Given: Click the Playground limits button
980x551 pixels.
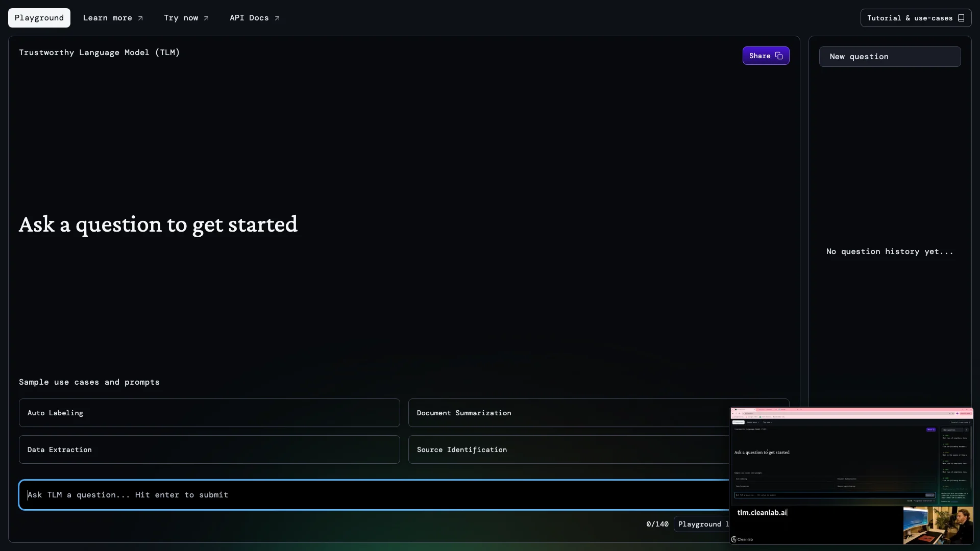Looking at the screenshot, I should tap(702, 524).
